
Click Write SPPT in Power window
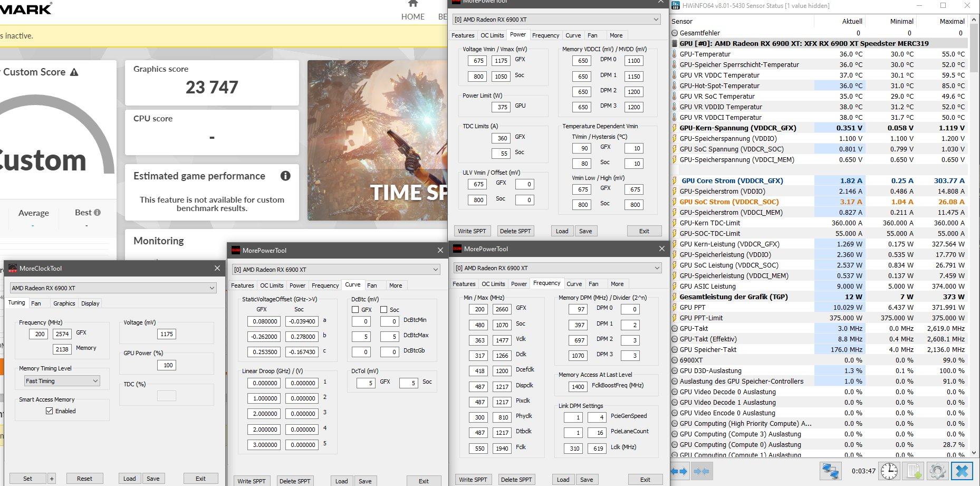[472, 231]
